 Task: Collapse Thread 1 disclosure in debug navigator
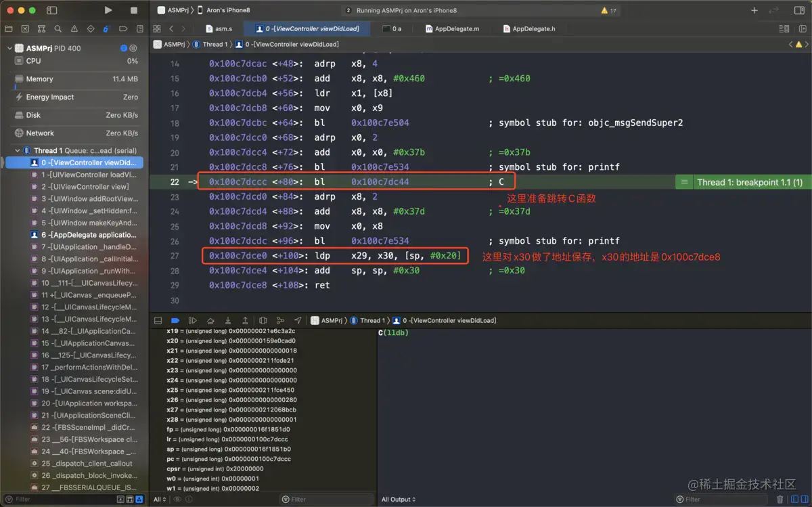click(18, 150)
